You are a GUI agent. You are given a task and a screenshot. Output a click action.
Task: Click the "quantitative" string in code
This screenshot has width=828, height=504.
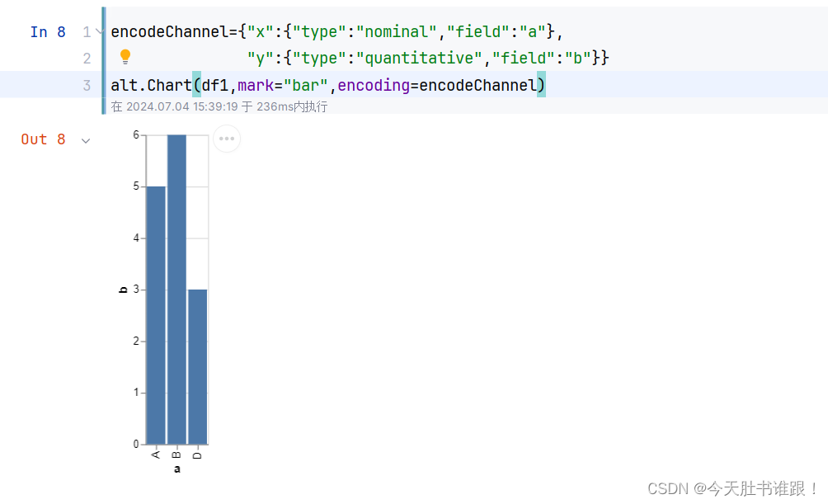click(419, 58)
